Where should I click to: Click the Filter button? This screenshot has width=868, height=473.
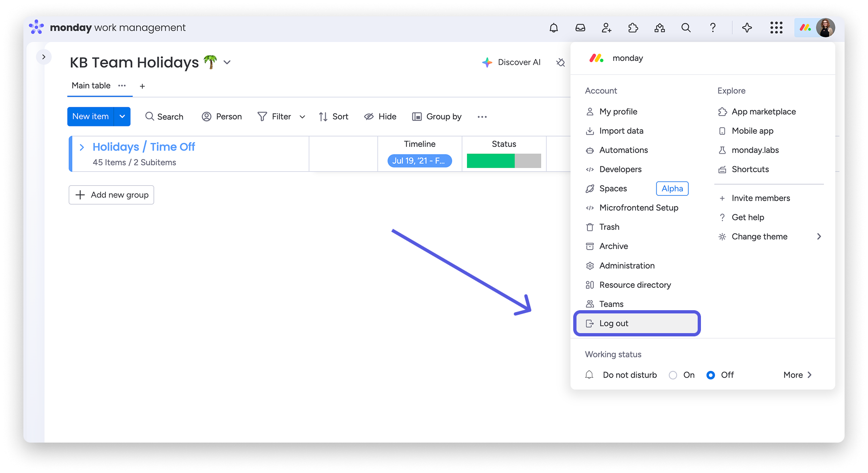click(x=275, y=116)
